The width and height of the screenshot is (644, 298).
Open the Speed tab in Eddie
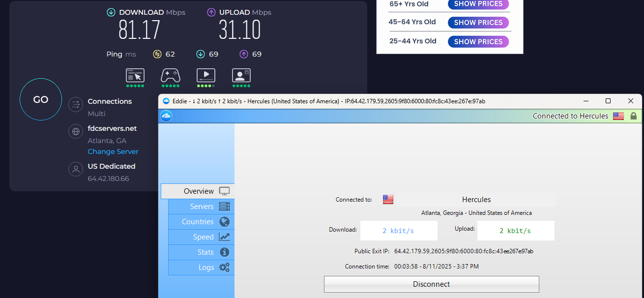(201, 237)
